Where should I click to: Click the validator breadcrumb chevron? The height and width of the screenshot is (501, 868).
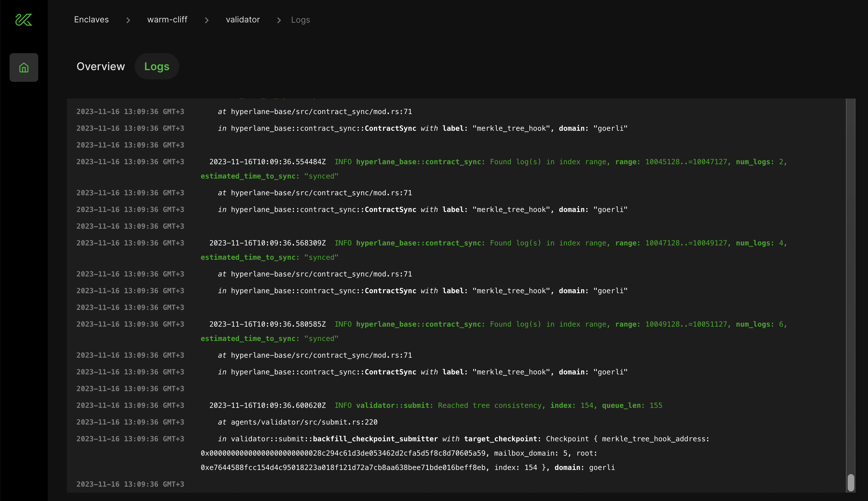[x=279, y=20]
